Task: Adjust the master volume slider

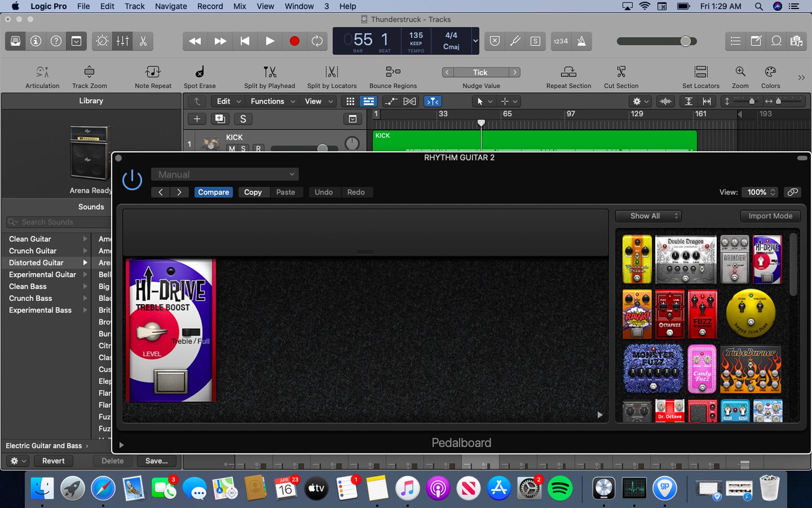Action: 686,41
